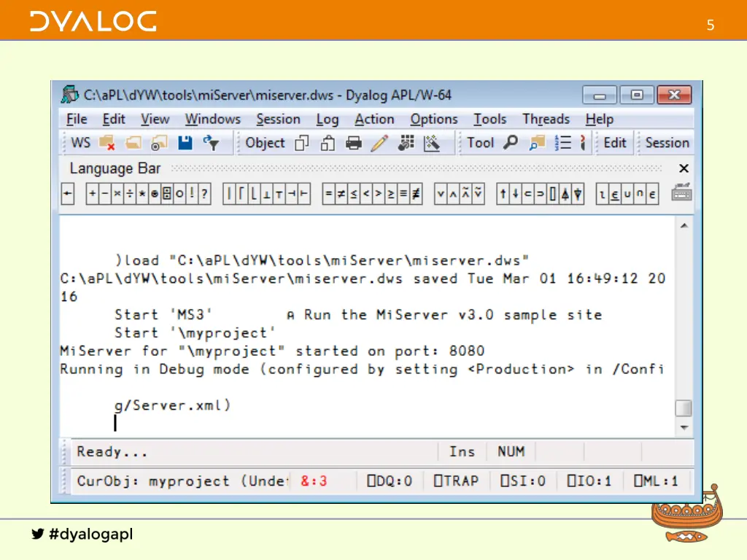747x560 pixels.
Task: Insert the iota ⍳ glyph
Action: [x=603, y=194]
